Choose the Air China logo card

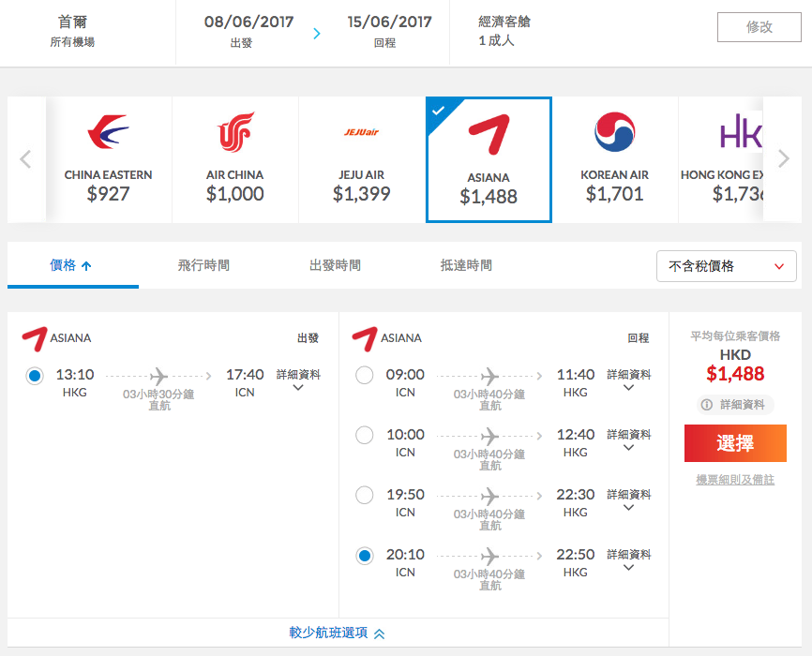pyautogui.click(x=235, y=159)
